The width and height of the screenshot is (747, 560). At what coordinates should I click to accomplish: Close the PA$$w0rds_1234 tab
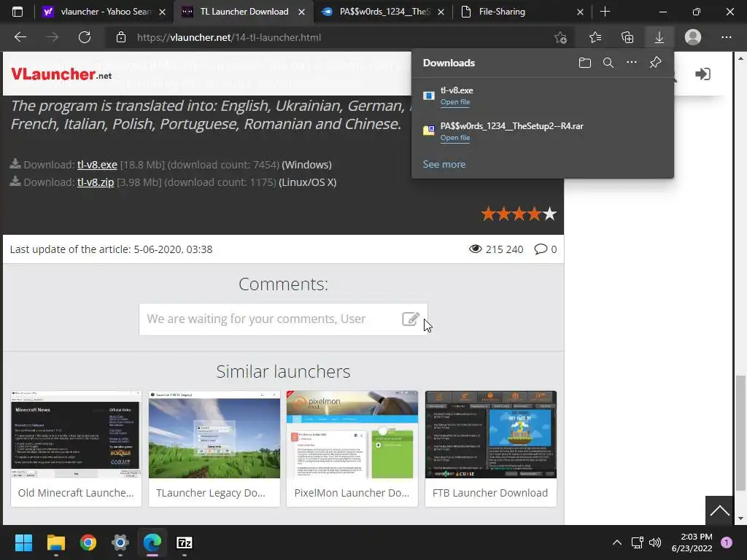click(x=441, y=12)
